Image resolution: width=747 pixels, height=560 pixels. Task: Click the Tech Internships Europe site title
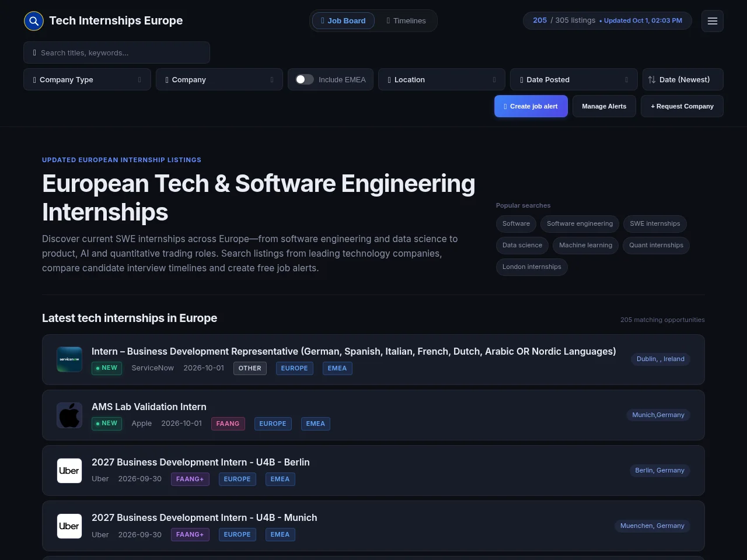point(116,20)
